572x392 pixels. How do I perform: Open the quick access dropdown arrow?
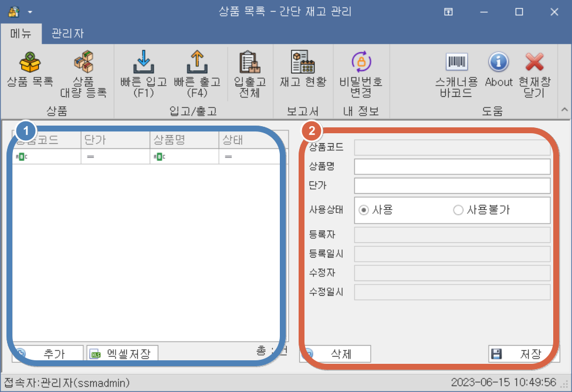(30, 12)
